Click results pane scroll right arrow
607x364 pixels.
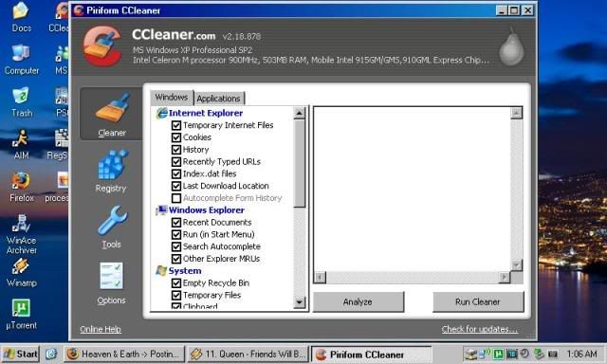tap(504, 277)
